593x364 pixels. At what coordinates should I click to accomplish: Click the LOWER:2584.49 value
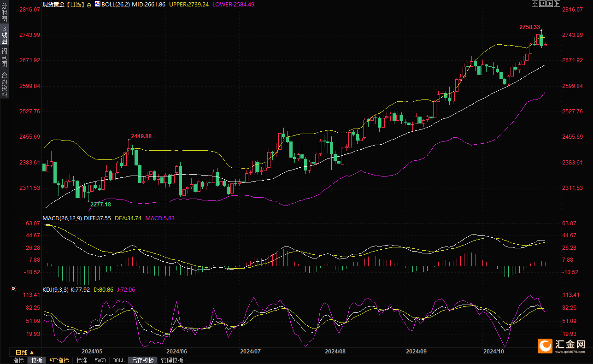[x=234, y=4]
